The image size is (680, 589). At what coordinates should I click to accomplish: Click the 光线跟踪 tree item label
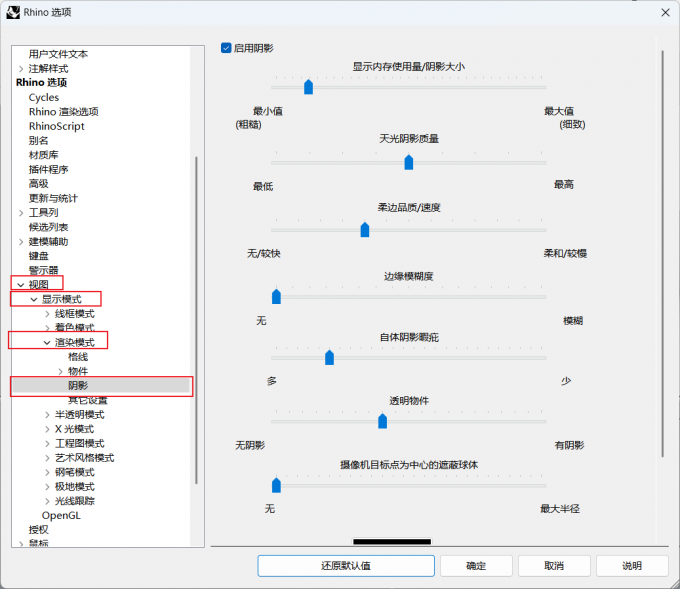(75, 501)
